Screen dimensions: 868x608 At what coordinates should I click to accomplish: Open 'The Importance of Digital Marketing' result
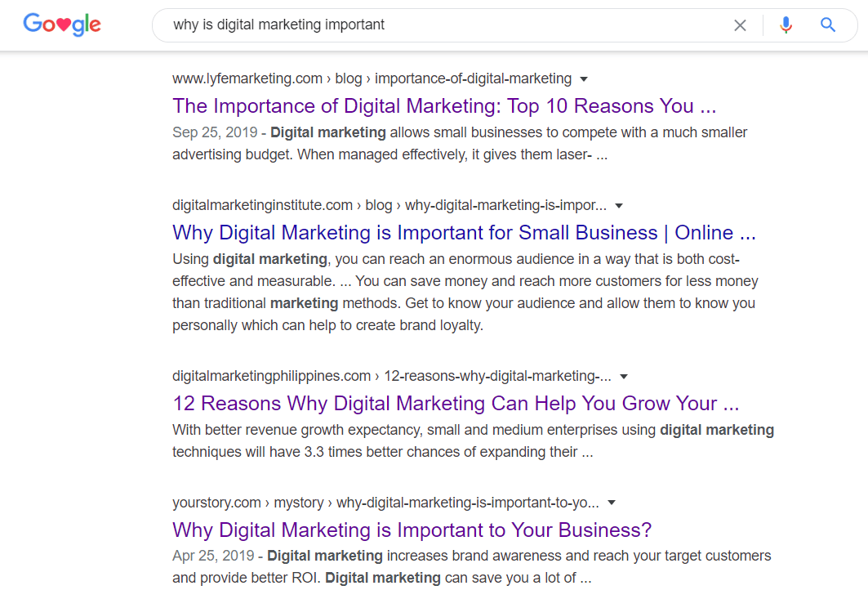point(444,106)
